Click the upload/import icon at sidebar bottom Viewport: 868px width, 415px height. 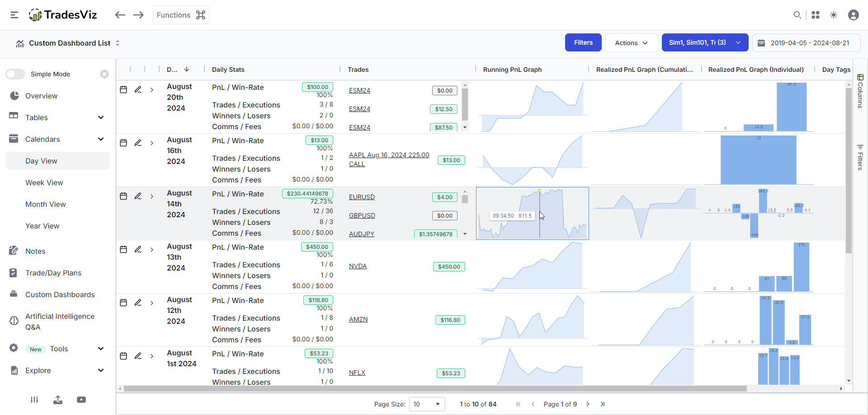pyautogui.click(x=58, y=400)
